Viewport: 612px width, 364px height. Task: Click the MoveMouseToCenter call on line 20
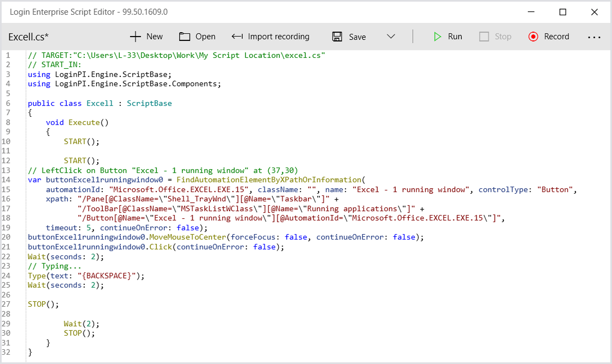tap(226, 237)
